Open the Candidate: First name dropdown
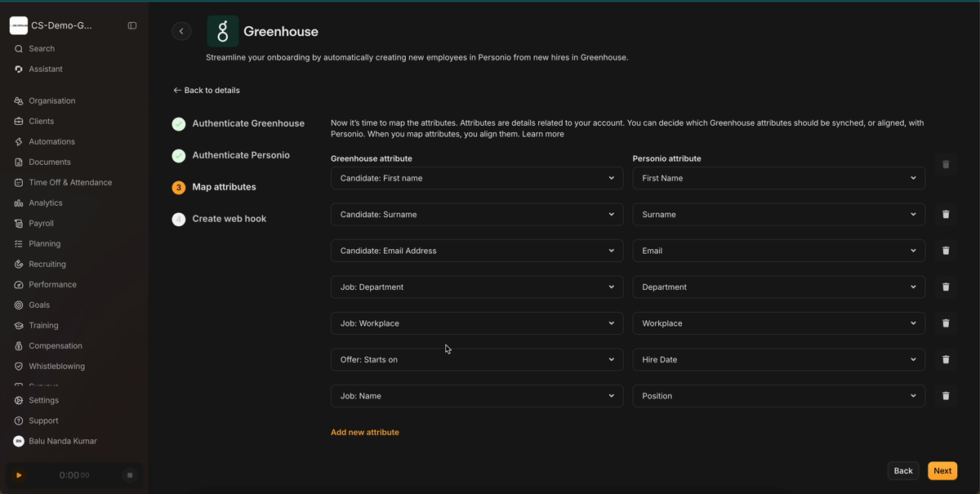This screenshot has width=980, height=494. tap(477, 178)
